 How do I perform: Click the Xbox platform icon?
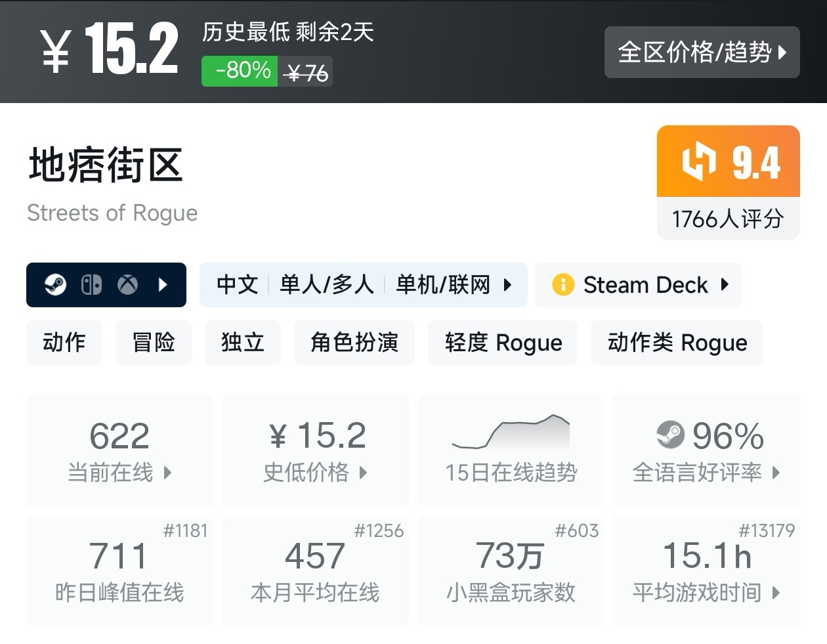click(x=127, y=285)
